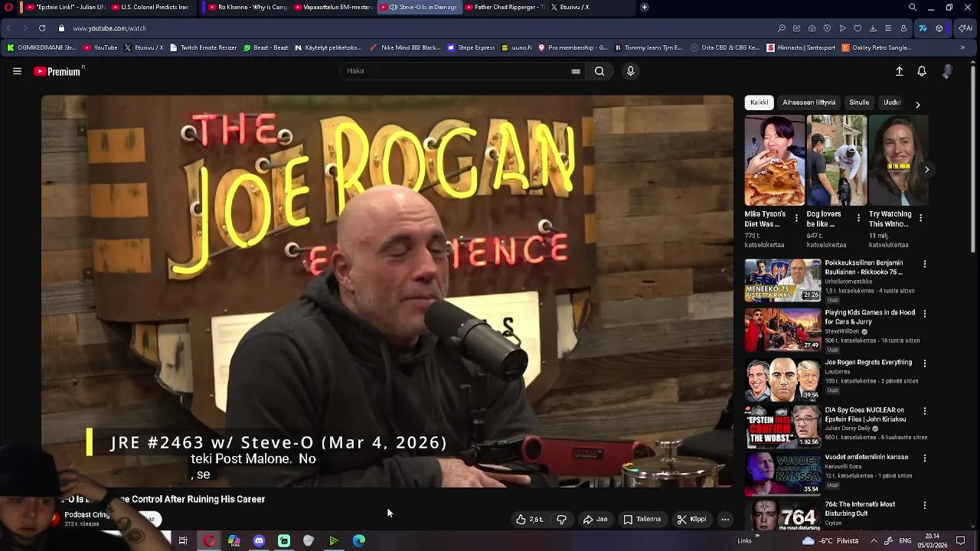Image resolution: width=980 pixels, height=551 pixels.
Task: Open more actions ellipsis under video
Action: click(x=725, y=520)
